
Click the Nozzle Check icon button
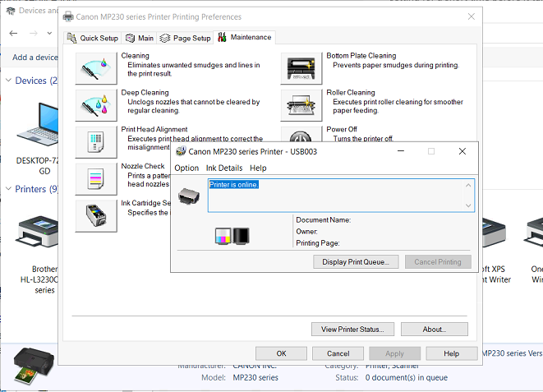click(x=96, y=178)
